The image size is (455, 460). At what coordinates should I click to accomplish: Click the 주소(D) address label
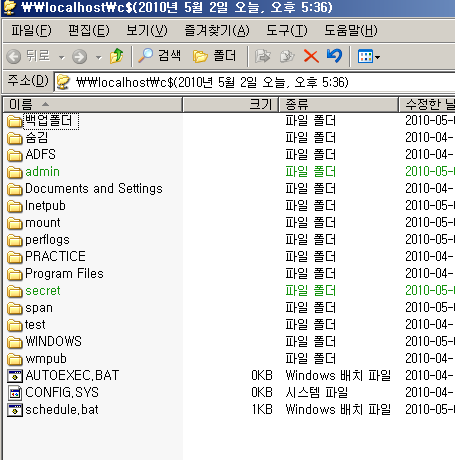click(28, 81)
